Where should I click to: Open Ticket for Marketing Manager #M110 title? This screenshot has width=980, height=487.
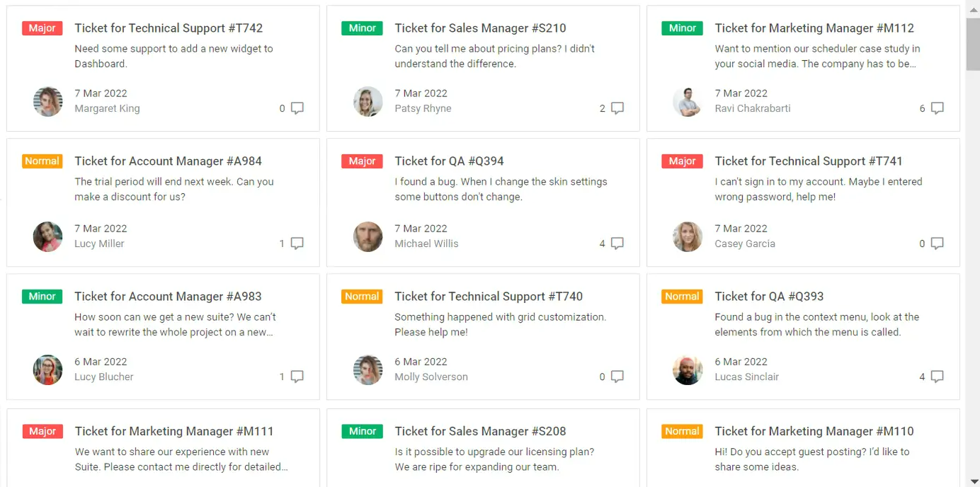click(814, 431)
